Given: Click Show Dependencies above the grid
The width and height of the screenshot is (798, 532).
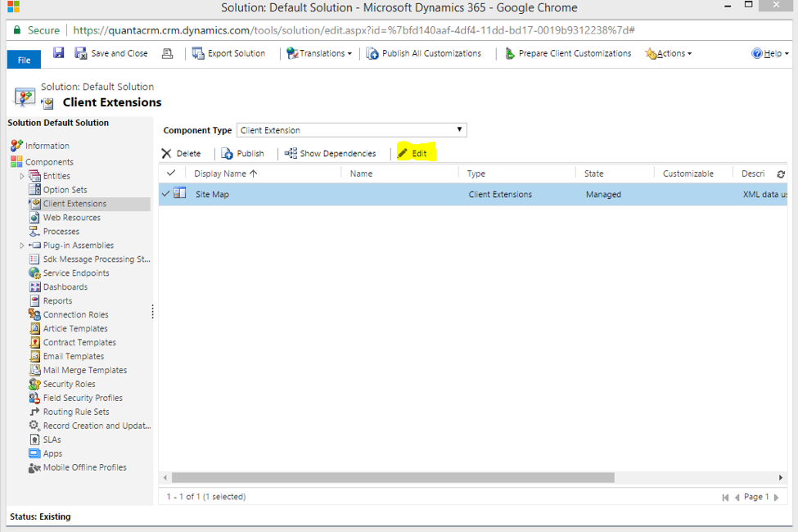Looking at the screenshot, I should 331,153.
